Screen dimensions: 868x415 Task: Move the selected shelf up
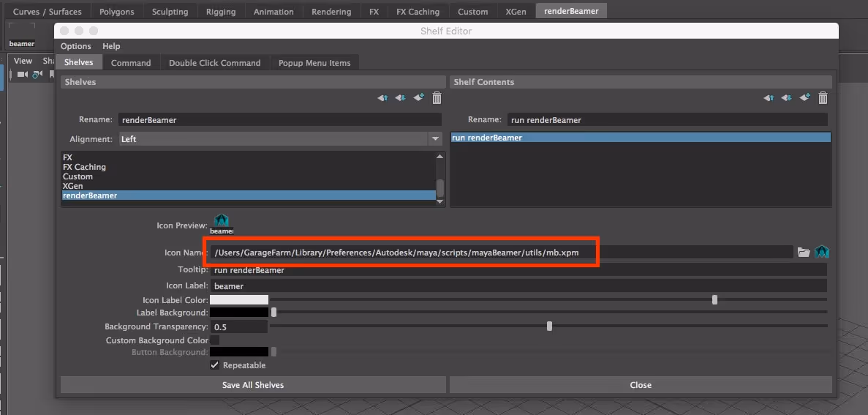coord(382,98)
